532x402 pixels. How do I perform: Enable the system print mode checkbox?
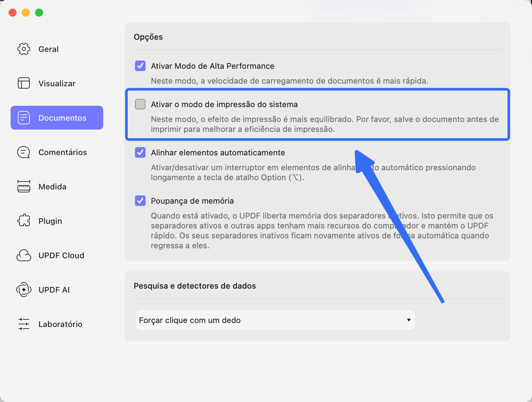(x=140, y=104)
